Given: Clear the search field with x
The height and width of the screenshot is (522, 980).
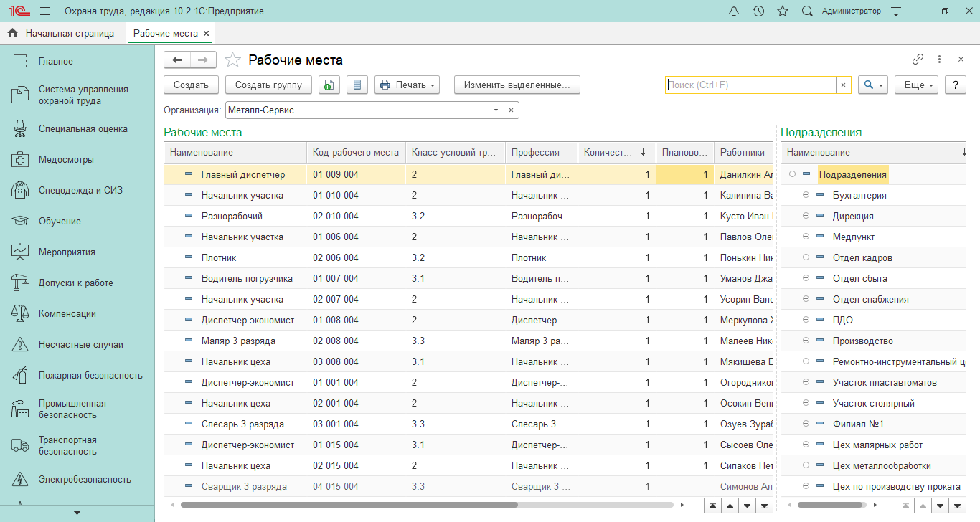Looking at the screenshot, I should pyautogui.click(x=844, y=85).
